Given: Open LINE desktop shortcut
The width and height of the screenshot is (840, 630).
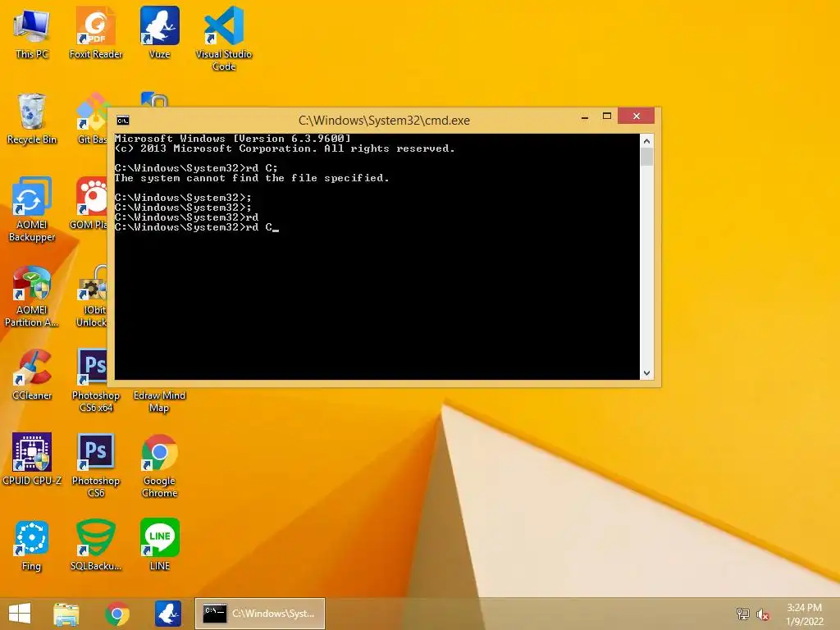Looking at the screenshot, I should (x=160, y=545).
